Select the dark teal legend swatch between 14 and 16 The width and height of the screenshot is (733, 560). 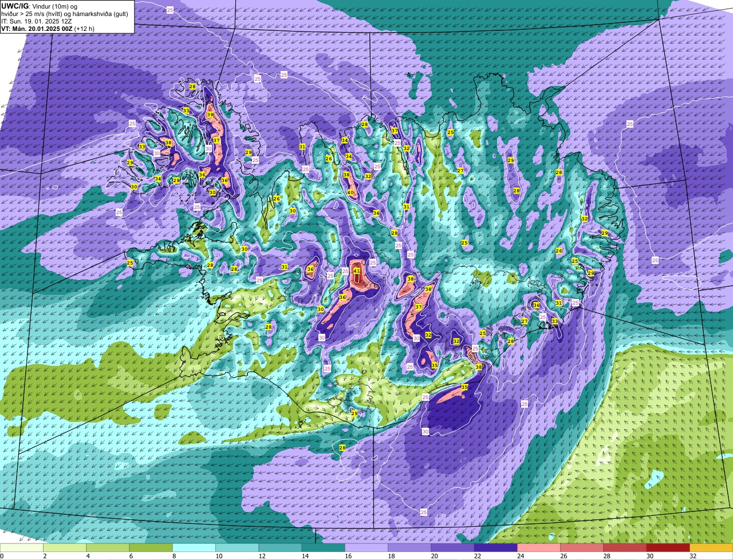323,548
